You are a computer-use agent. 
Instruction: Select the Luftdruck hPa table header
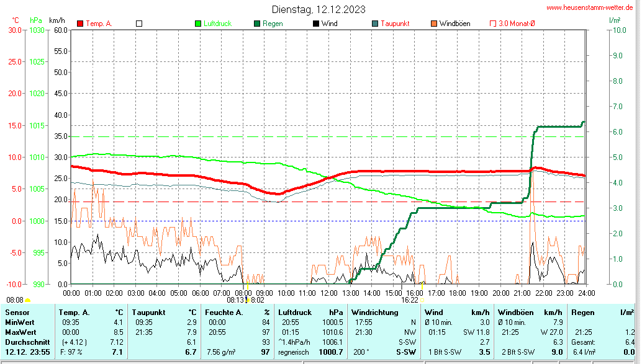(310, 312)
